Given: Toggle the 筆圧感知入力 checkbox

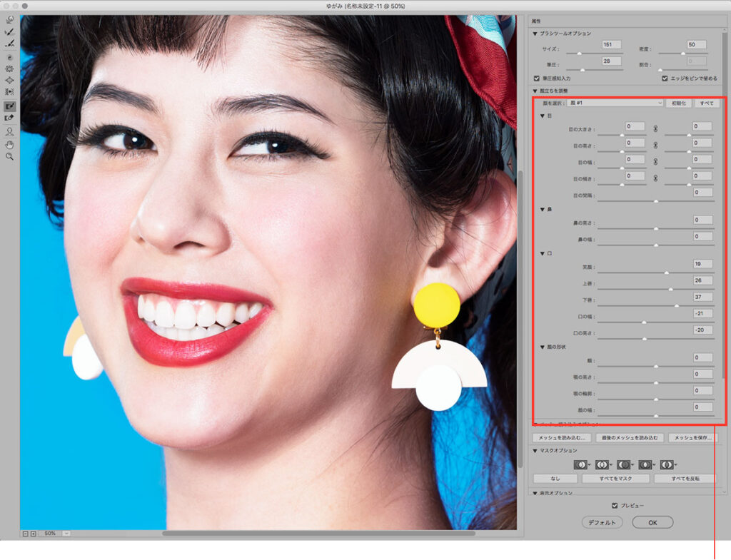Looking at the screenshot, I should pos(537,78).
